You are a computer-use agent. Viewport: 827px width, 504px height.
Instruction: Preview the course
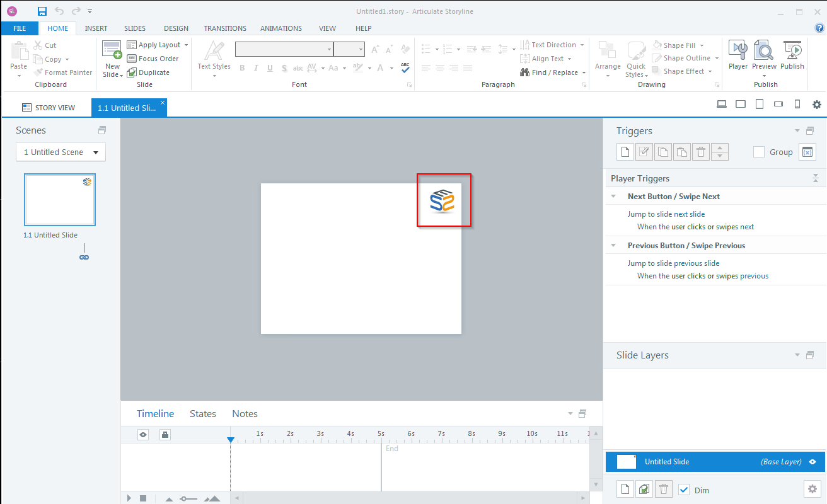[x=765, y=59]
